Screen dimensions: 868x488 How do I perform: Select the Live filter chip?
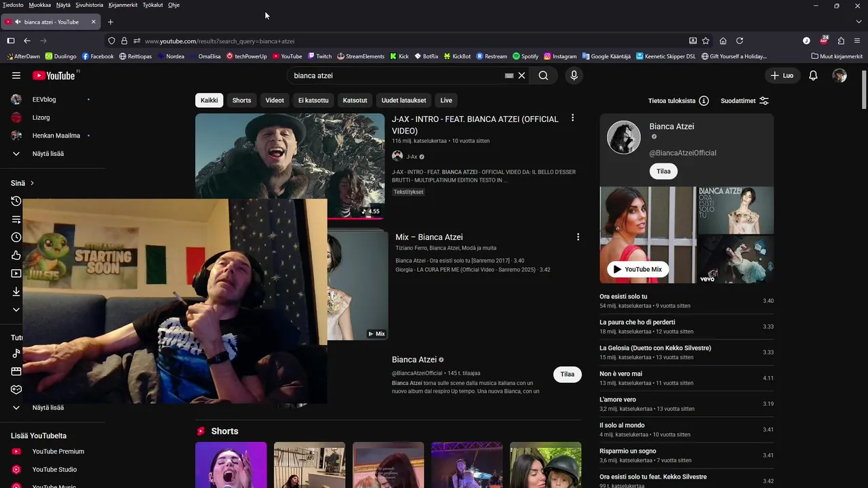446,100
